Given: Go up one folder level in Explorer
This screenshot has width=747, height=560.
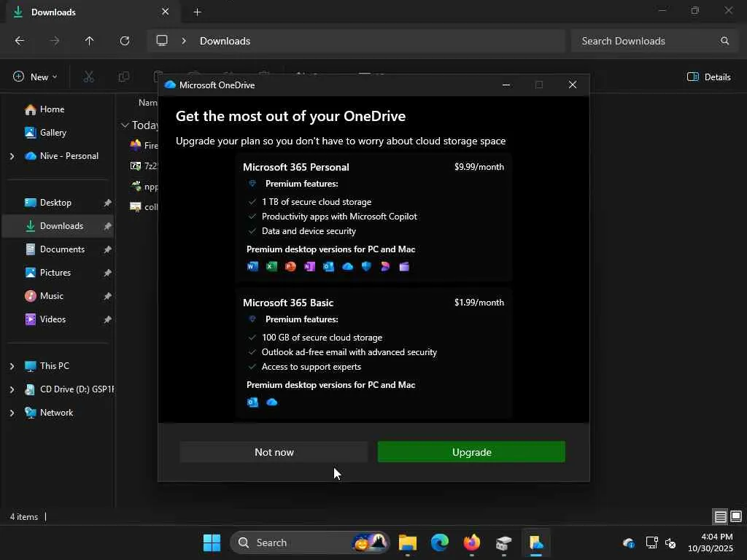Looking at the screenshot, I should [89, 41].
